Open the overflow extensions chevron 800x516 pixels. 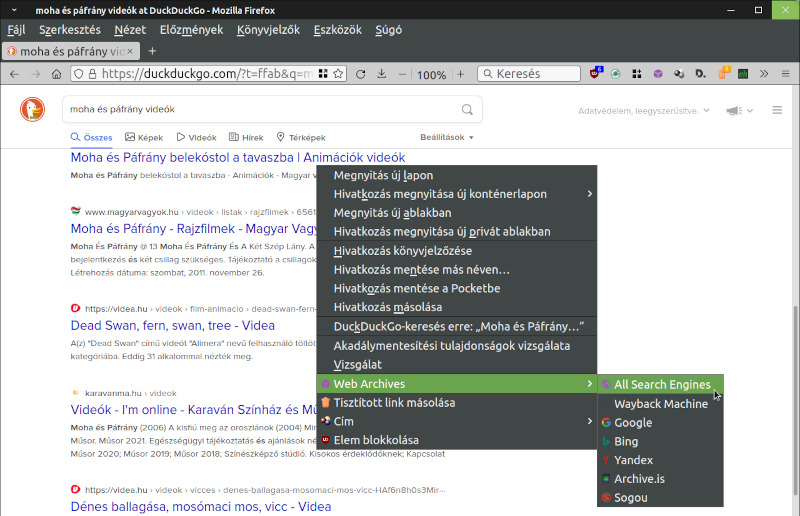click(764, 74)
